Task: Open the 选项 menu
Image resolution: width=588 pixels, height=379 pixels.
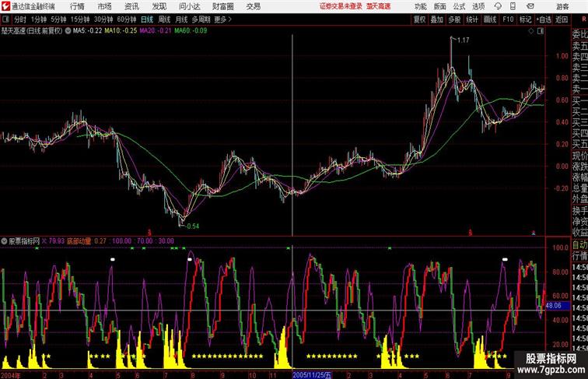Action: coord(478,6)
